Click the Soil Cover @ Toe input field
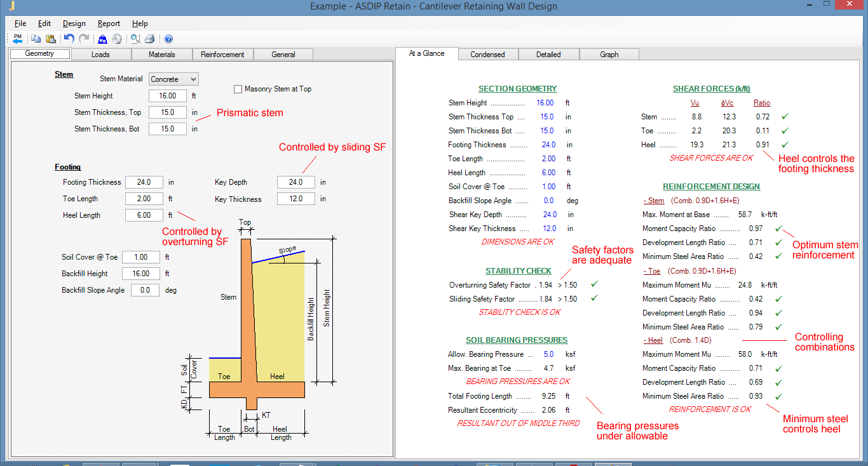This screenshot has height=466, width=868. coord(141,257)
